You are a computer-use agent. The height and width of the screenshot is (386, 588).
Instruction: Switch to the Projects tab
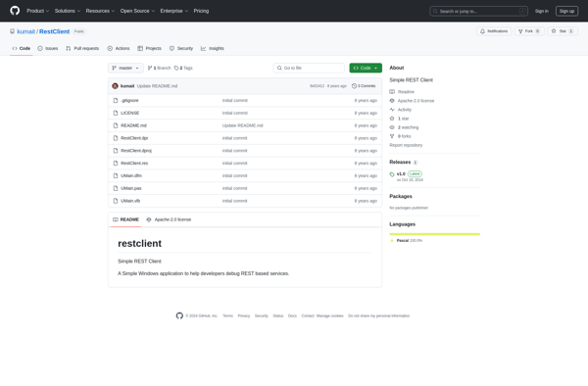[149, 48]
